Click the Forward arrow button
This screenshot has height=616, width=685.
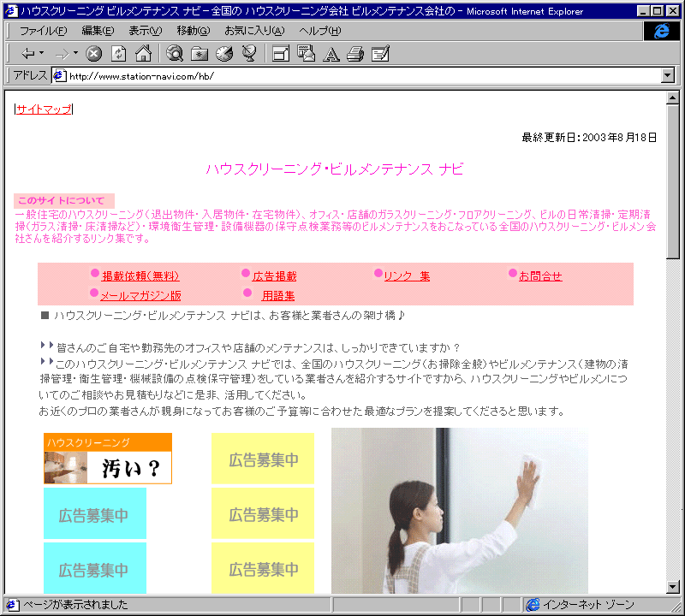pyautogui.click(x=62, y=54)
